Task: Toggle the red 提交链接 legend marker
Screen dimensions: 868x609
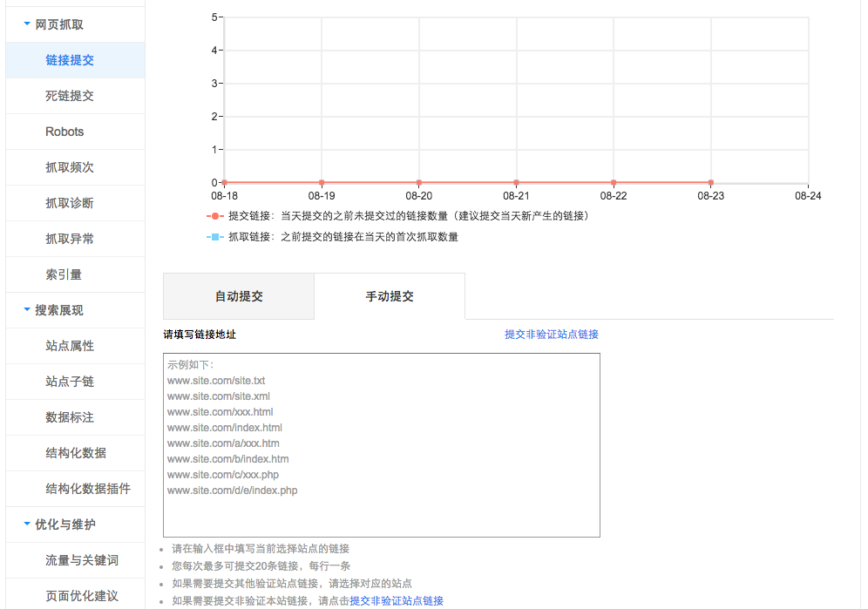Action: click(215, 216)
